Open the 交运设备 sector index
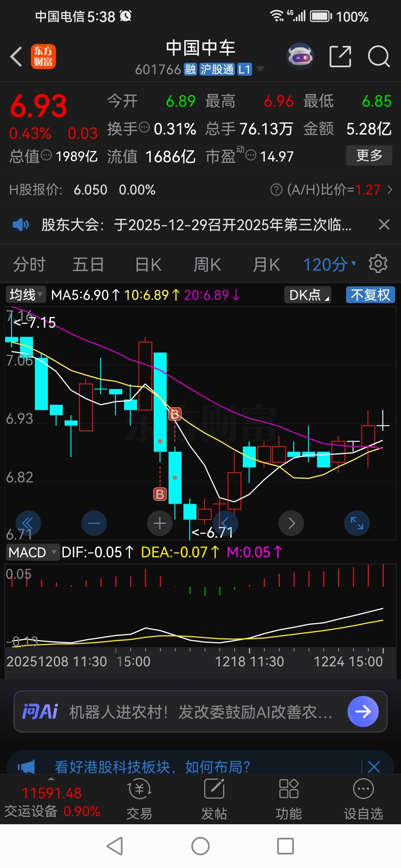 click(x=52, y=802)
